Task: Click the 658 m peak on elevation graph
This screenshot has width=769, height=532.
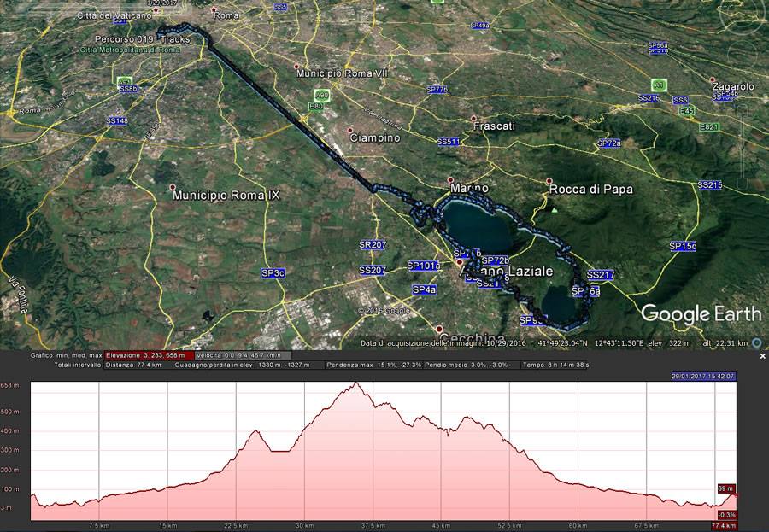Action: click(355, 383)
